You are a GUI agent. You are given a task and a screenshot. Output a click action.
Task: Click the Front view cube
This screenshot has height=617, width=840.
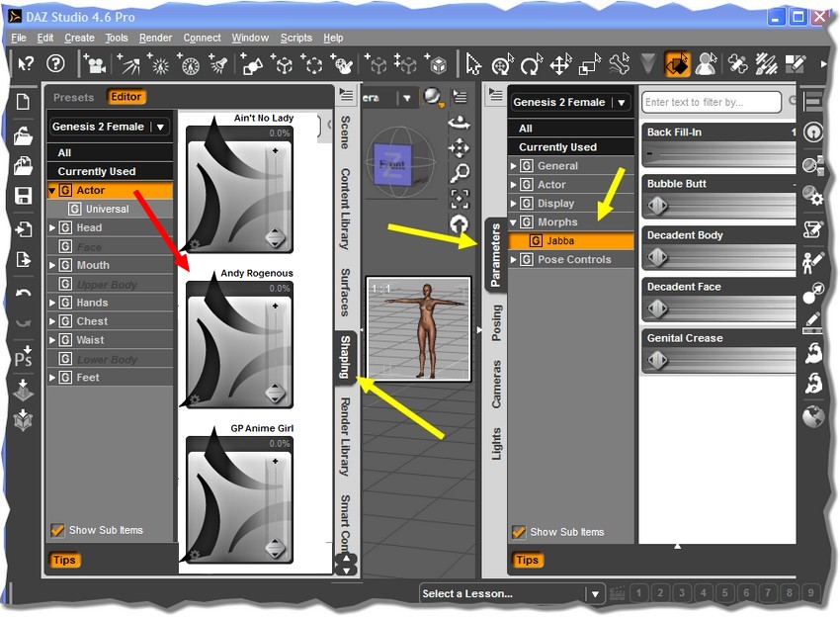(392, 163)
